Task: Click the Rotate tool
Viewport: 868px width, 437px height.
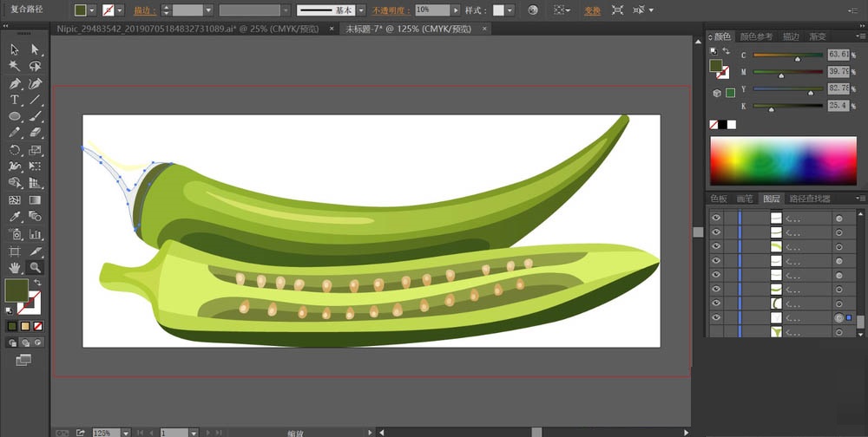Action: [x=15, y=150]
